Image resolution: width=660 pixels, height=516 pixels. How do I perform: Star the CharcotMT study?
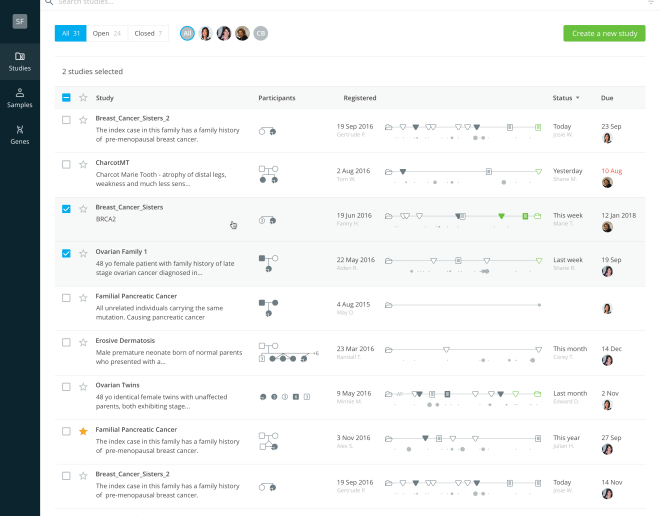point(83,164)
